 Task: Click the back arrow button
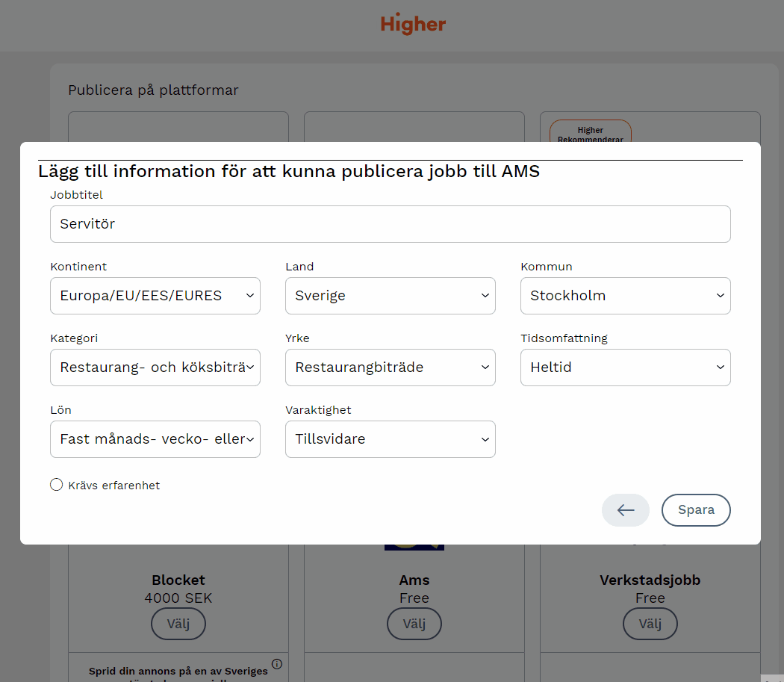[x=626, y=510]
